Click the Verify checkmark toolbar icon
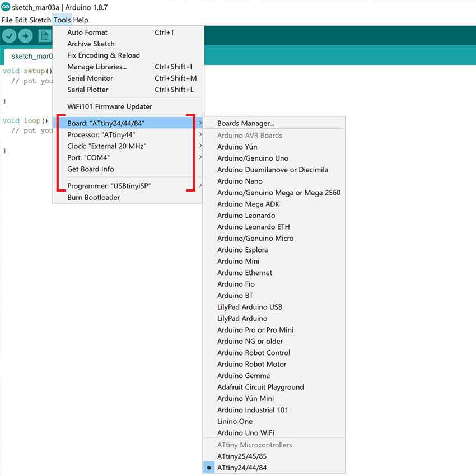 click(9, 36)
